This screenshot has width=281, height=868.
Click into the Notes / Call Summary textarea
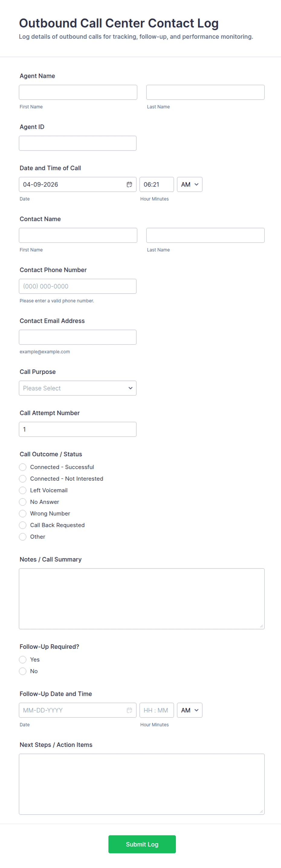click(x=141, y=599)
